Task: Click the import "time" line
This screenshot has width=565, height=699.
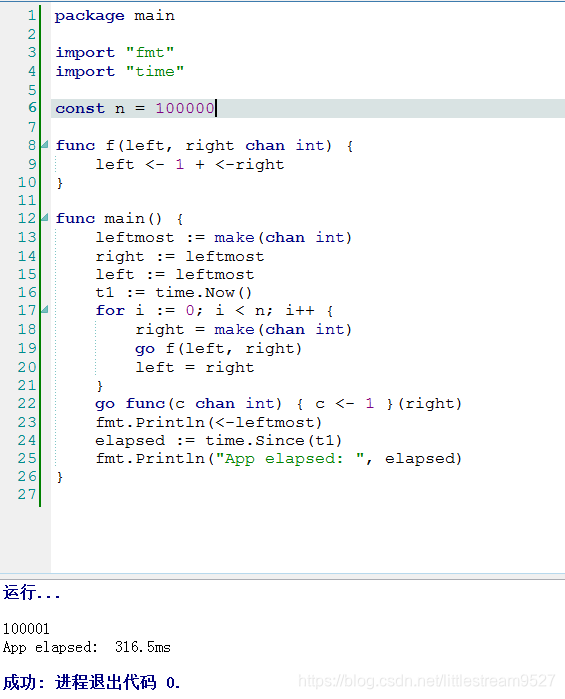Action: 120,71
